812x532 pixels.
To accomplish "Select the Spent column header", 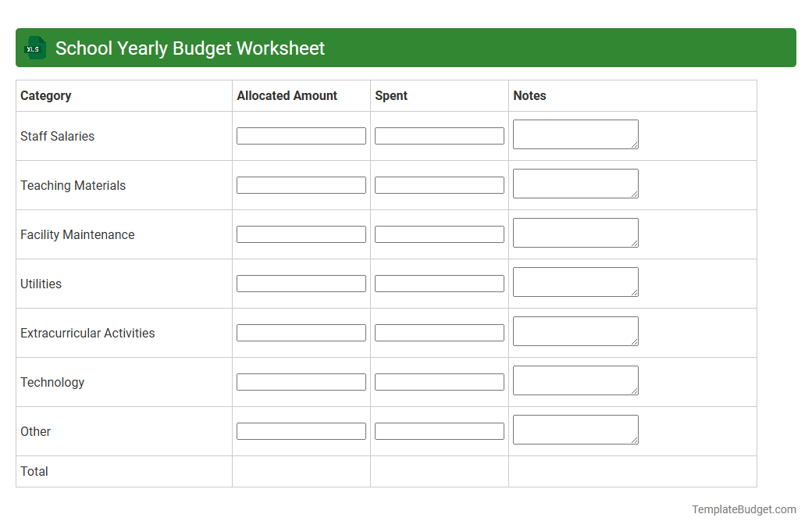I will [x=390, y=95].
